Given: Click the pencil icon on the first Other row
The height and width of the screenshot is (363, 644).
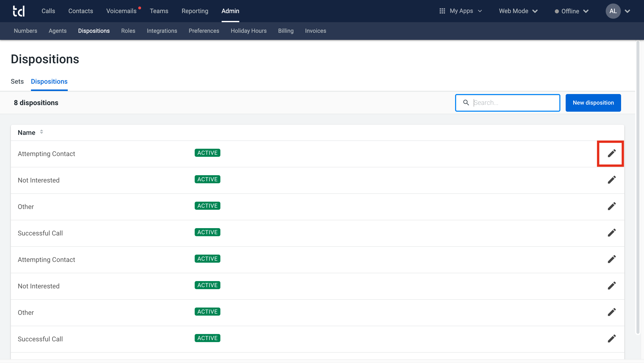Looking at the screenshot, I should point(612,206).
